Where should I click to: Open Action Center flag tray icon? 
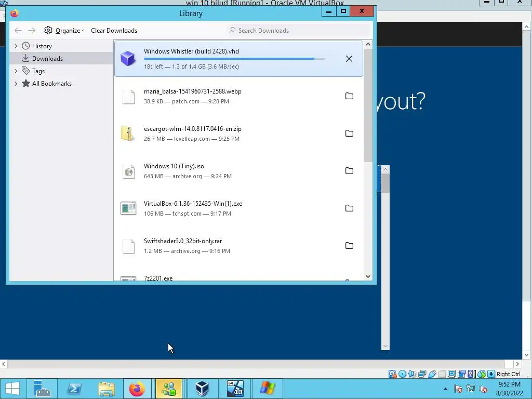click(458, 389)
